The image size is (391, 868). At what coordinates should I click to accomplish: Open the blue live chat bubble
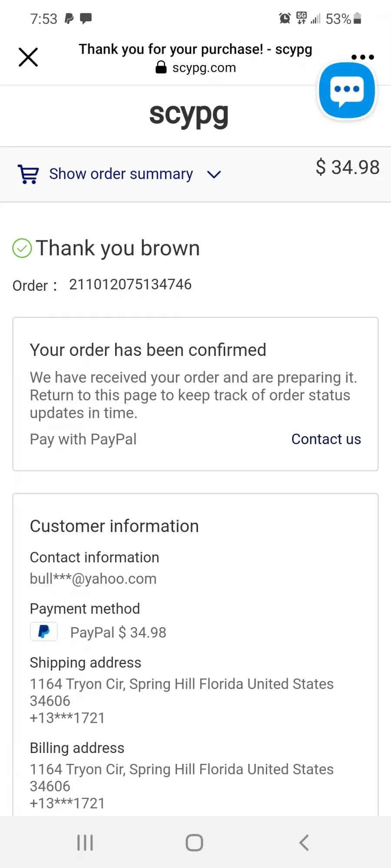coord(347,90)
